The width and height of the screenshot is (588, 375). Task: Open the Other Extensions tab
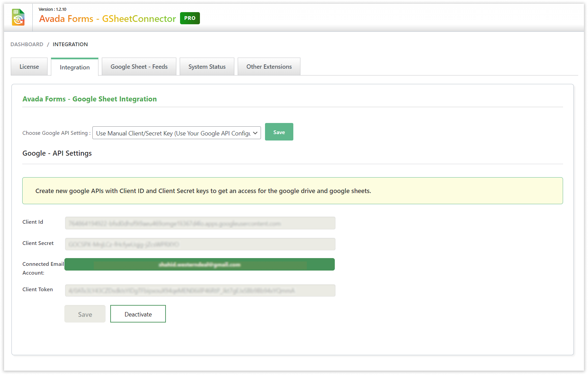269,66
